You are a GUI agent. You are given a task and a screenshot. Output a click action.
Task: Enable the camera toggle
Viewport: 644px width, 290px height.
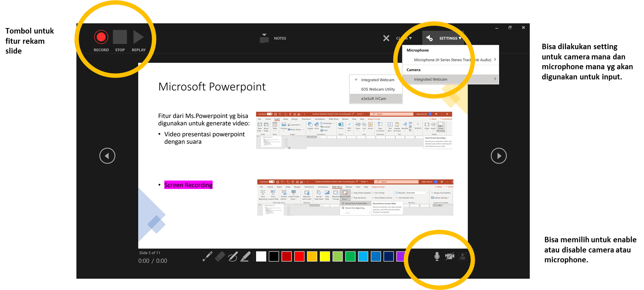(450, 256)
